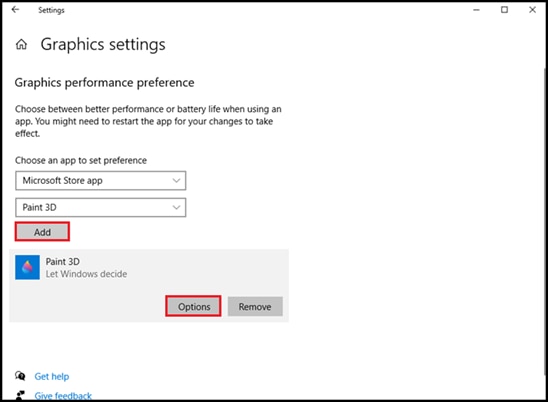548x402 pixels.
Task: Remove Paint 3D from the list
Action: pyautogui.click(x=255, y=307)
